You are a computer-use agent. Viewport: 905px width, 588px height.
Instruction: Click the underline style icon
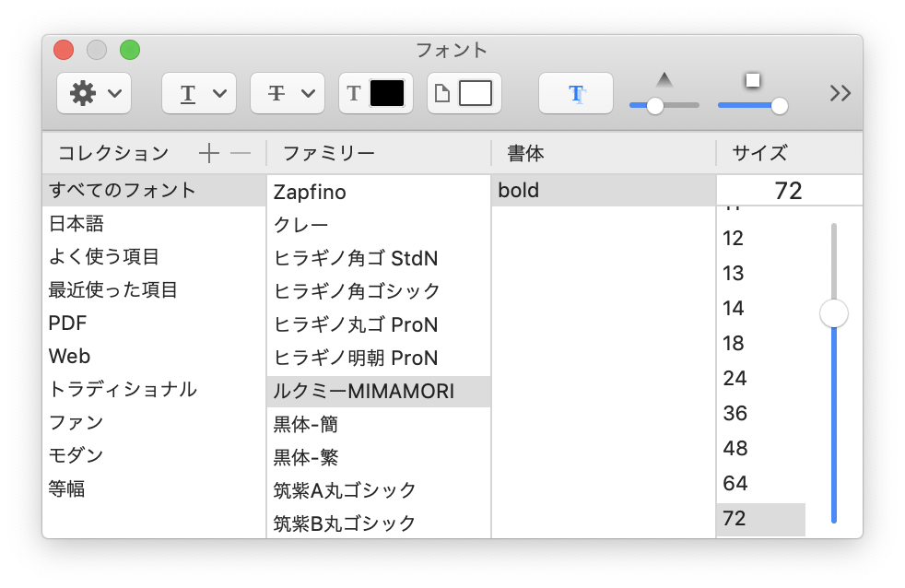pyautogui.click(x=190, y=92)
